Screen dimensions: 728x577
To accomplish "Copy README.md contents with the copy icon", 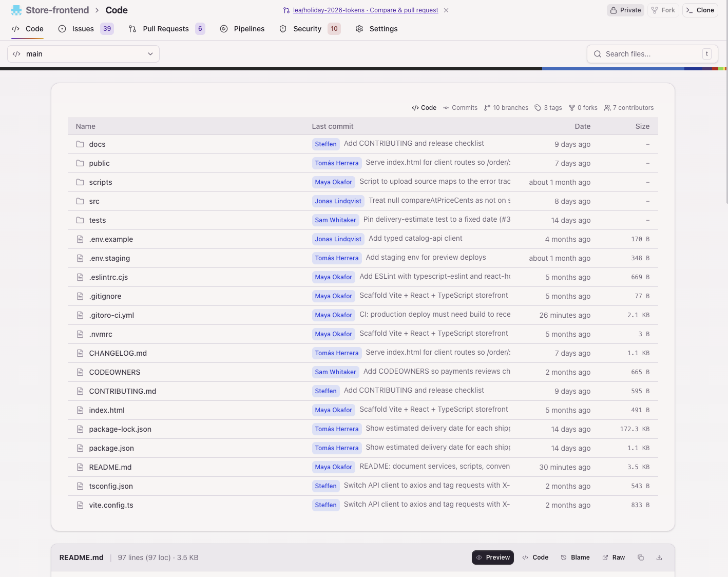I will click(641, 557).
